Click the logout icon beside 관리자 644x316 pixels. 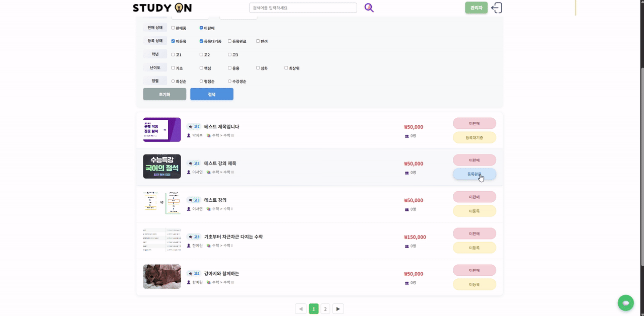[x=497, y=8]
